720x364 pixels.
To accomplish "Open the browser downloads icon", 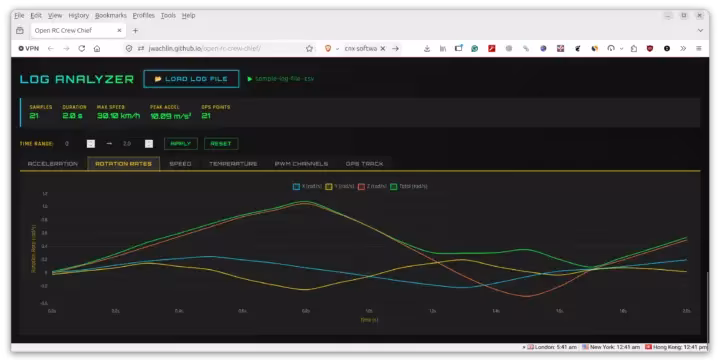I will (x=427, y=48).
